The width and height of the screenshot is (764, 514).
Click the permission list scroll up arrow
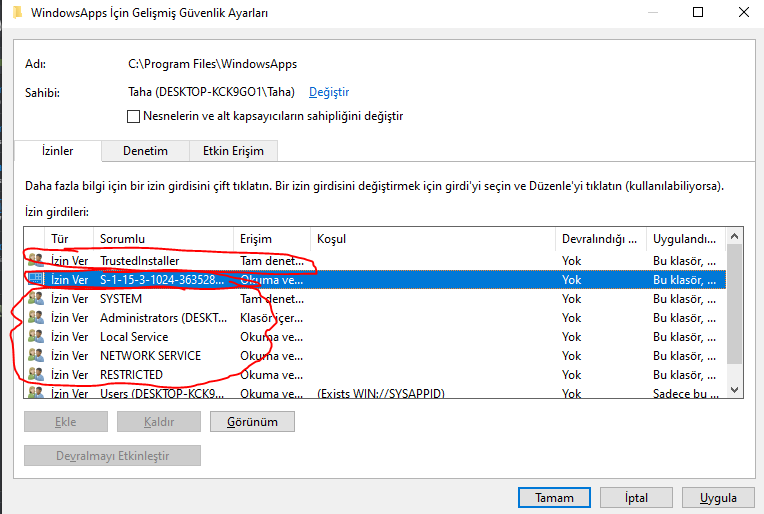point(735,236)
